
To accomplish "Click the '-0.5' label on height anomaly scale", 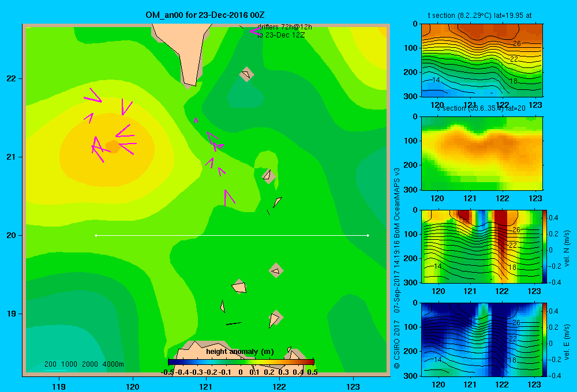I will pyautogui.click(x=167, y=372).
